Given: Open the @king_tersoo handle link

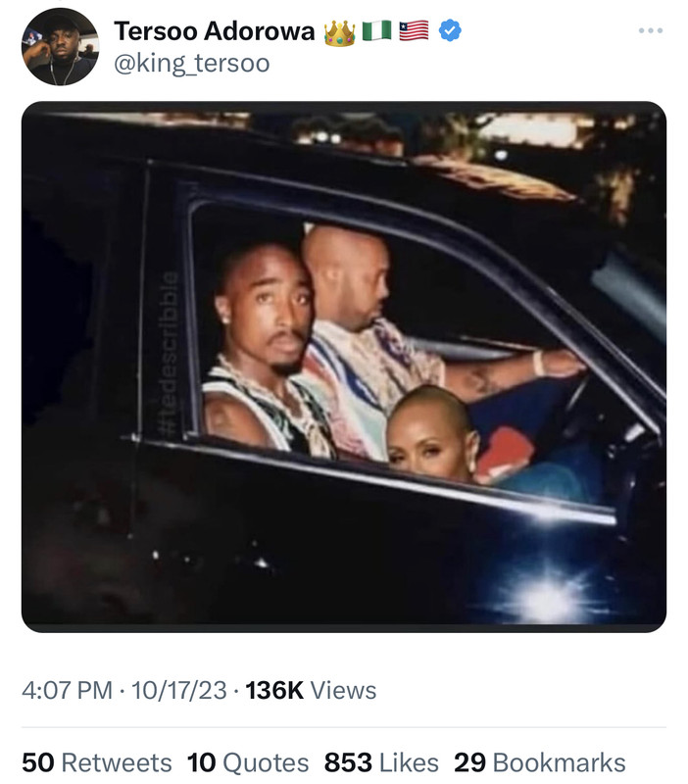Looking at the screenshot, I should pyautogui.click(x=192, y=64).
